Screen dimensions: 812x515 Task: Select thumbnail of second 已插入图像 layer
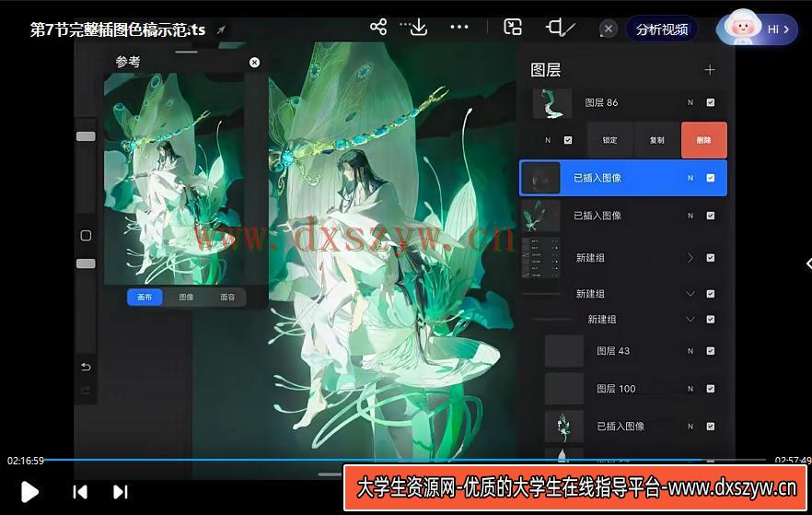541,216
